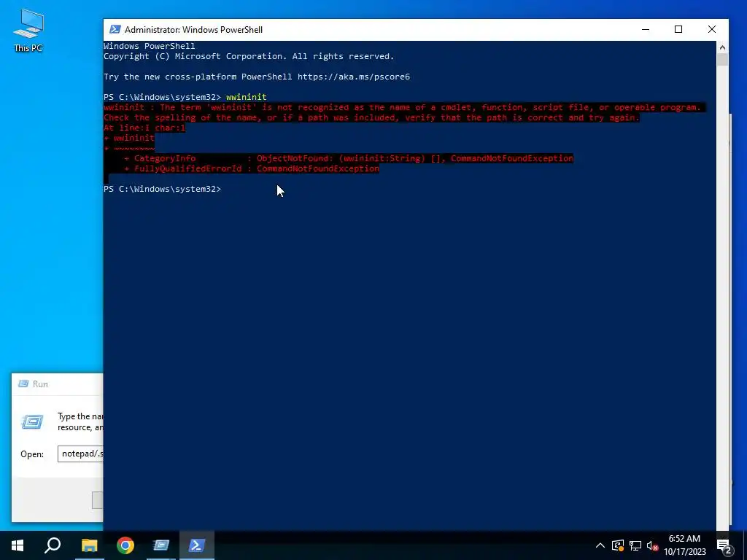Open the This PC desktop icon

pyautogui.click(x=28, y=31)
